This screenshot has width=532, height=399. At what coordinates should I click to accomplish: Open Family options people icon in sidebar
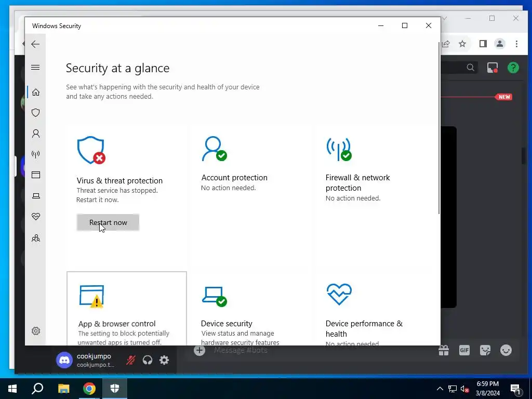pos(36,238)
